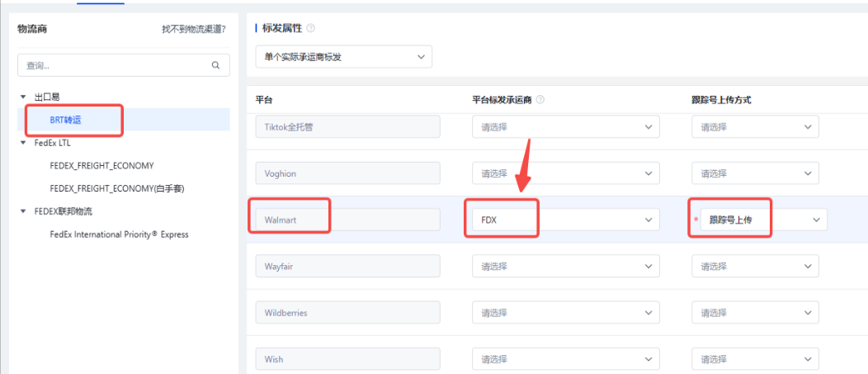Click the FedEx LTL provider label
868x374 pixels.
[52, 143]
